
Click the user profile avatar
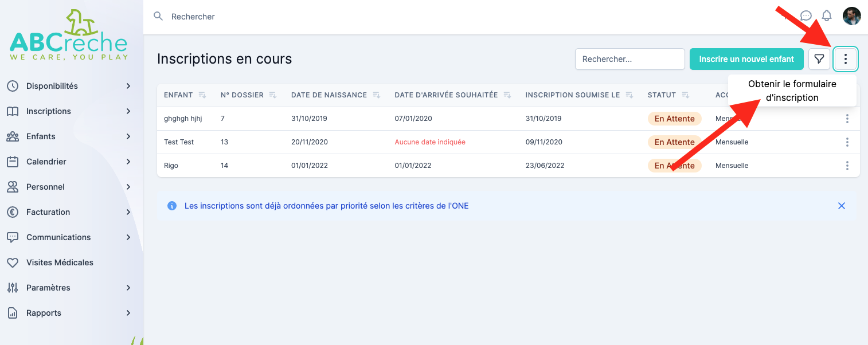(851, 16)
